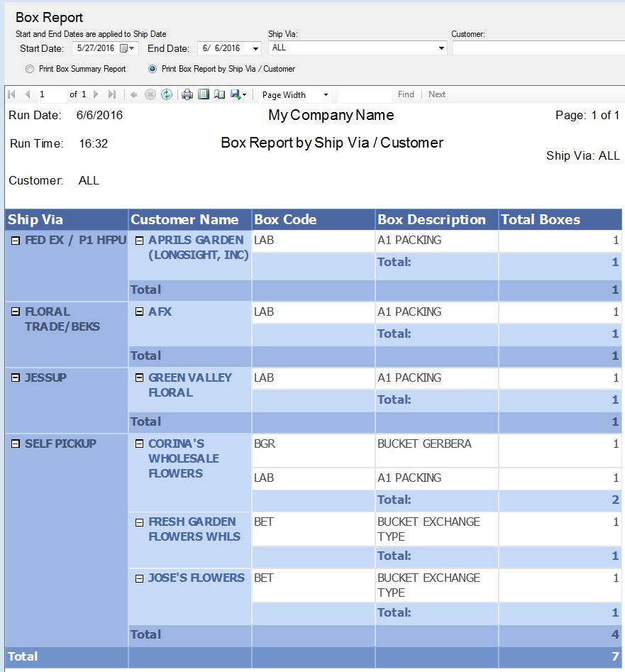Collapse AFX customer rows
The width and height of the screenshot is (625, 672).
(139, 312)
